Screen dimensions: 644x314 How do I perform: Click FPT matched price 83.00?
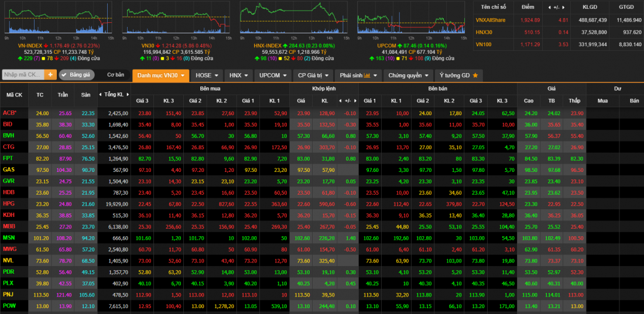pos(303,158)
